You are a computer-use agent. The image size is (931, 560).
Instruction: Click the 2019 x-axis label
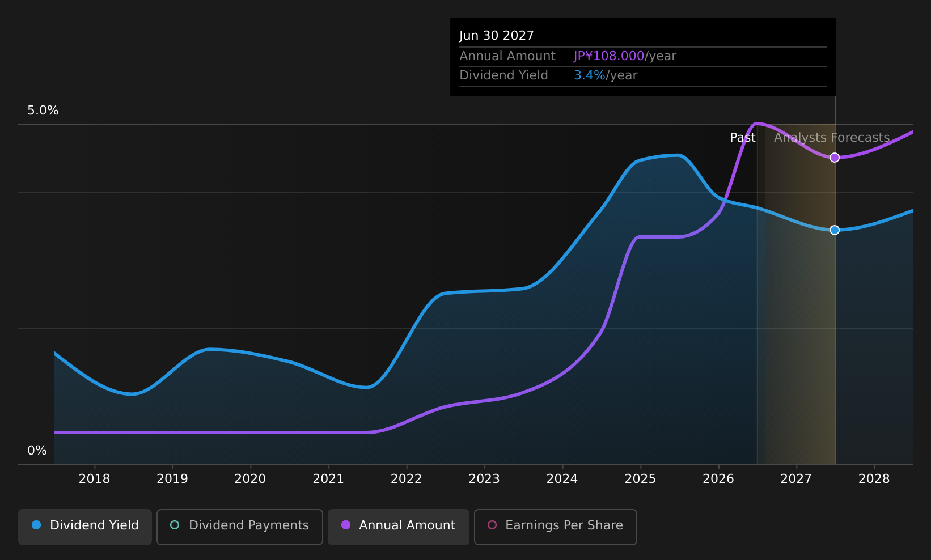tap(172, 479)
